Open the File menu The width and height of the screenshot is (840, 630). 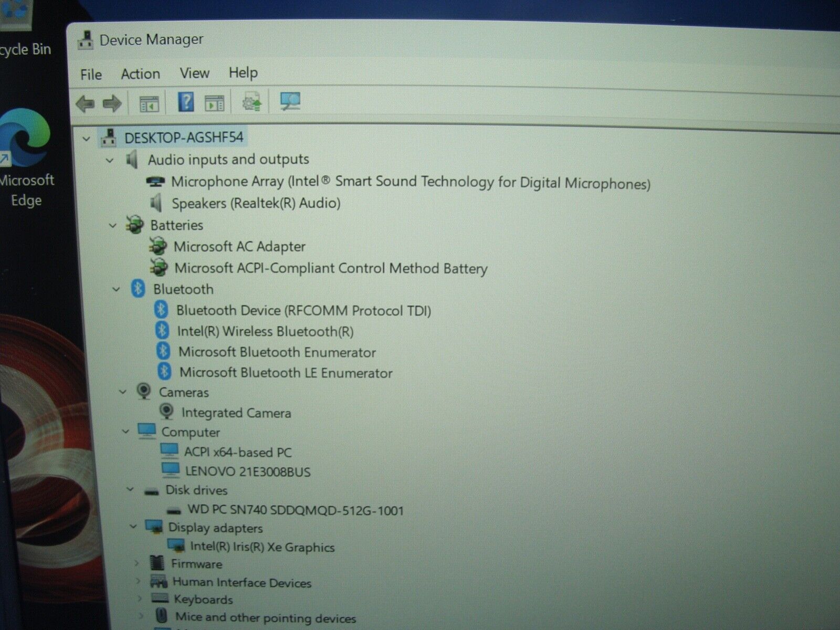(x=91, y=75)
